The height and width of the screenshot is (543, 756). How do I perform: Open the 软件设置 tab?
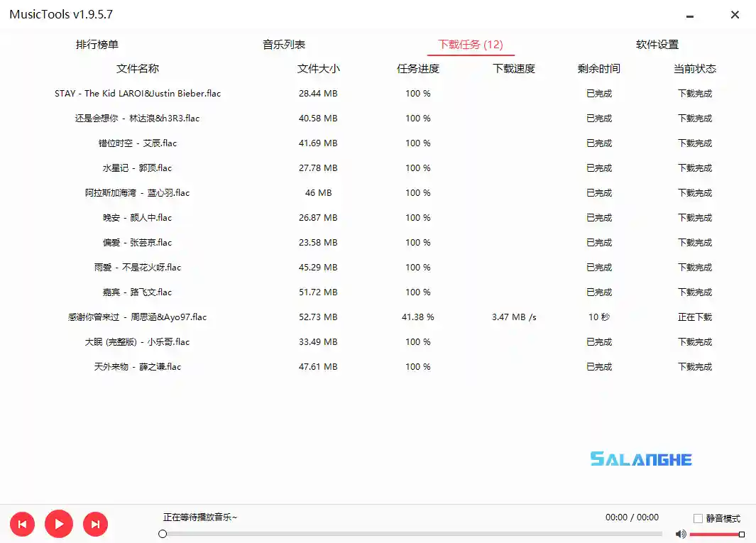pyautogui.click(x=658, y=43)
